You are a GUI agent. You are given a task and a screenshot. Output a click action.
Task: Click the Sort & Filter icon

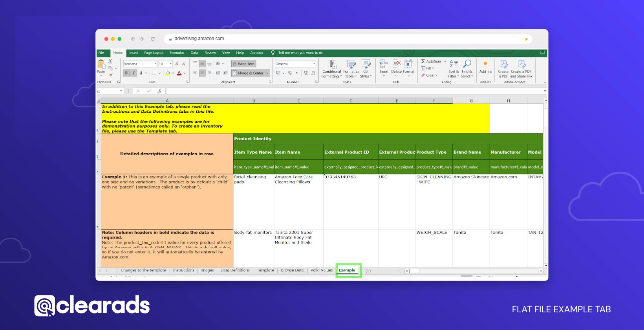coord(454,64)
